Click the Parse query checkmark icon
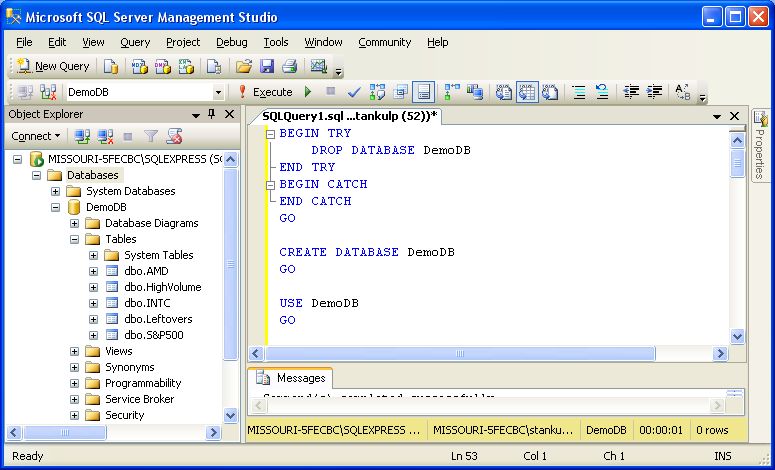This screenshot has width=775, height=470. tap(354, 92)
